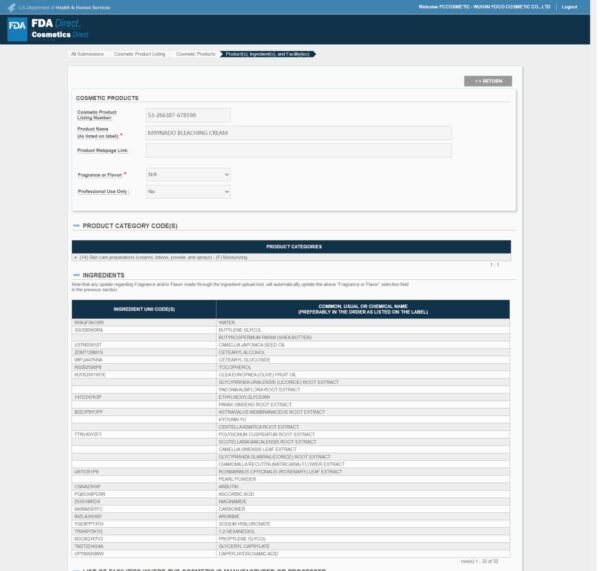Click the RETURN button

(488, 80)
